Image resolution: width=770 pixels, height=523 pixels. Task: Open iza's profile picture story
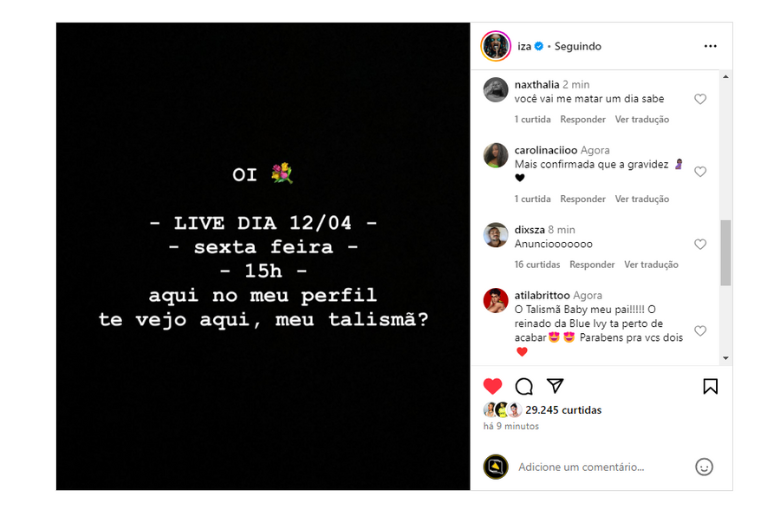(496, 46)
